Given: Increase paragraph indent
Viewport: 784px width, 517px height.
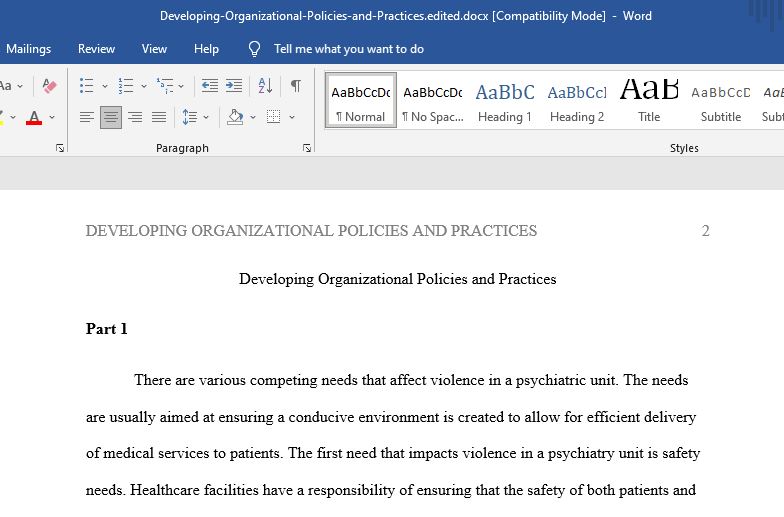Looking at the screenshot, I should pos(234,86).
